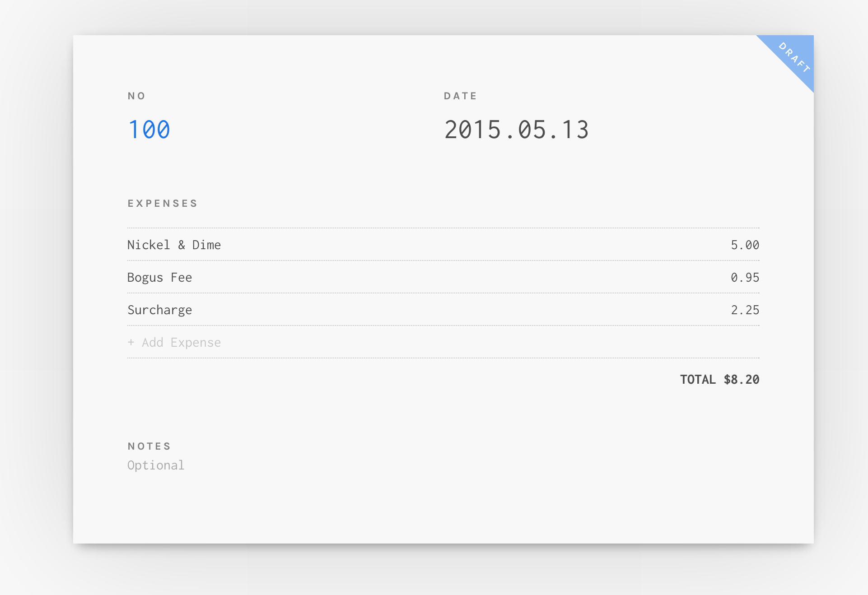
Task: Select the Surcharge expense name
Action: pyautogui.click(x=159, y=310)
